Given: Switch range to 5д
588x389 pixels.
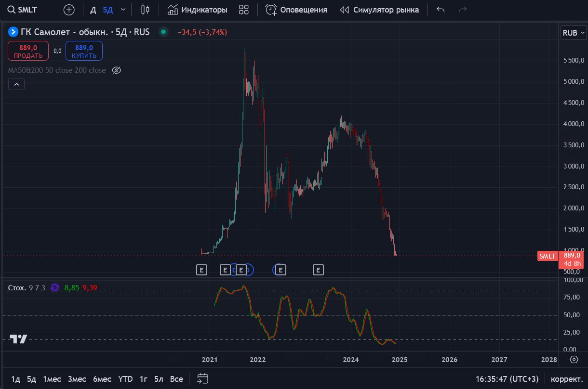Looking at the screenshot, I should pyautogui.click(x=31, y=379).
